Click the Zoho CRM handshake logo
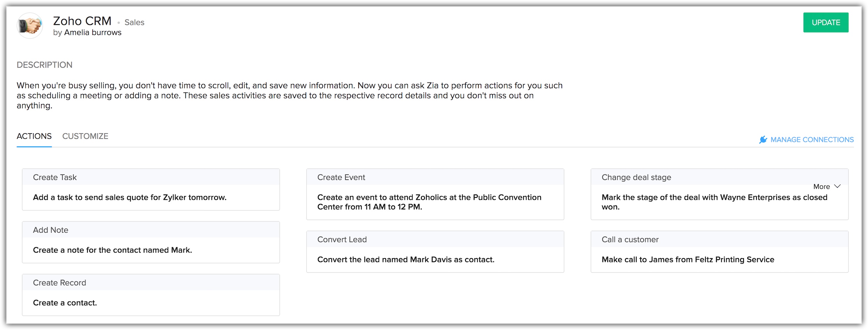Screen dimensions: 868x330 pos(30,26)
